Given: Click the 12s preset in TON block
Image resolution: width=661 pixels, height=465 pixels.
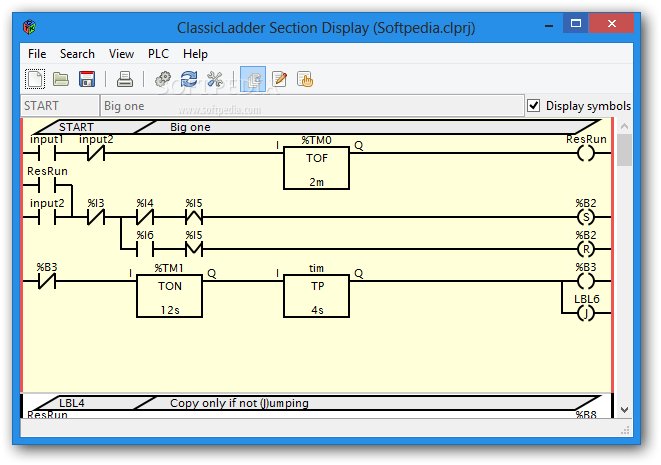Looking at the screenshot, I should pyautogui.click(x=170, y=310).
